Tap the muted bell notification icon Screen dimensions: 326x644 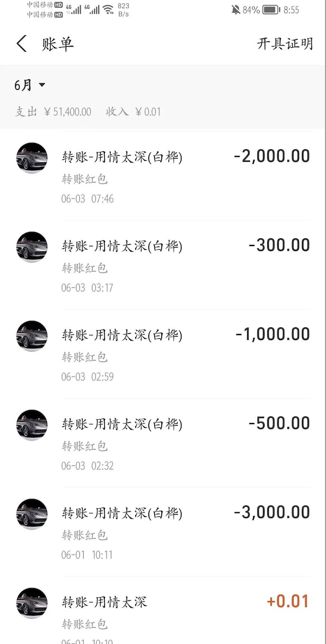[236, 10]
